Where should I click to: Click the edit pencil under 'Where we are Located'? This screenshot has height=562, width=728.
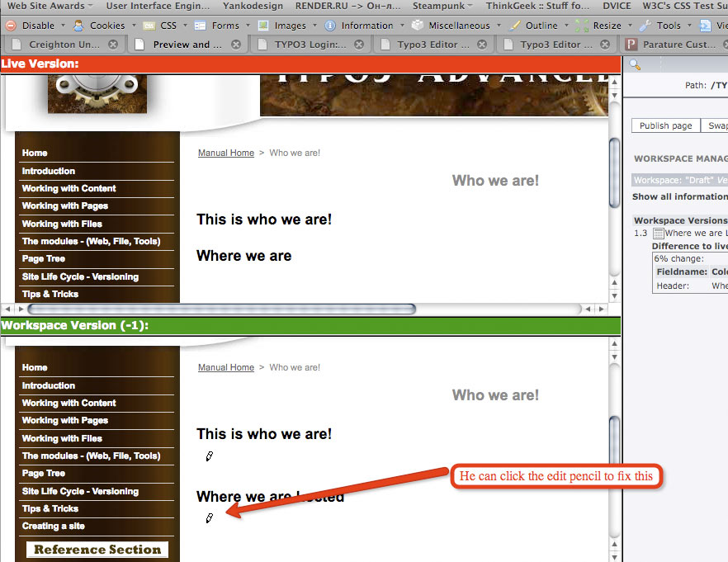(x=210, y=517)
